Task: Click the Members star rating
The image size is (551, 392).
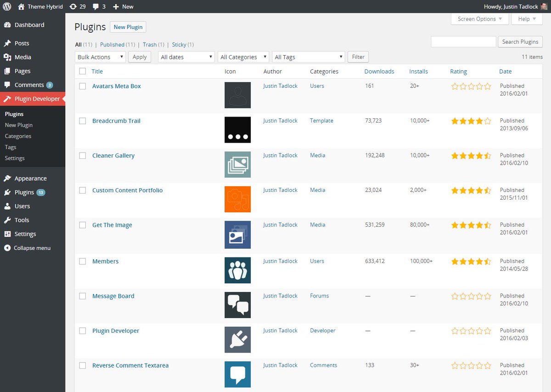Action: 471,262
